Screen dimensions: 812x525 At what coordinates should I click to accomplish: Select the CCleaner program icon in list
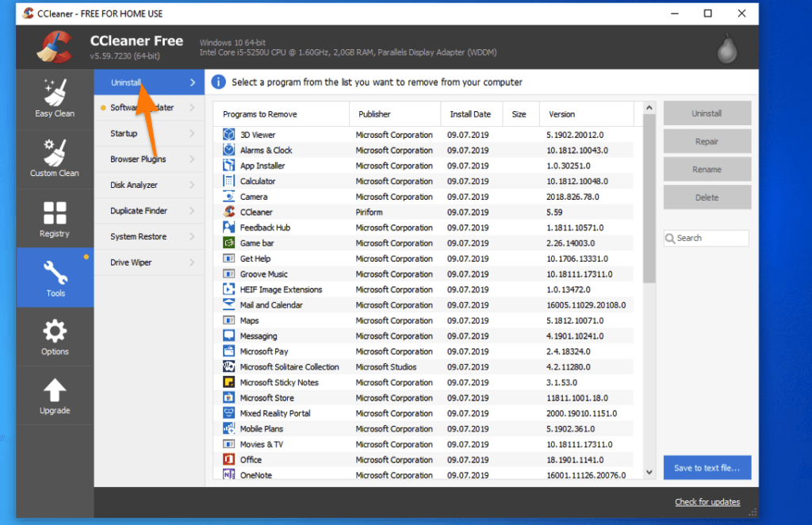tap(229, 212)
